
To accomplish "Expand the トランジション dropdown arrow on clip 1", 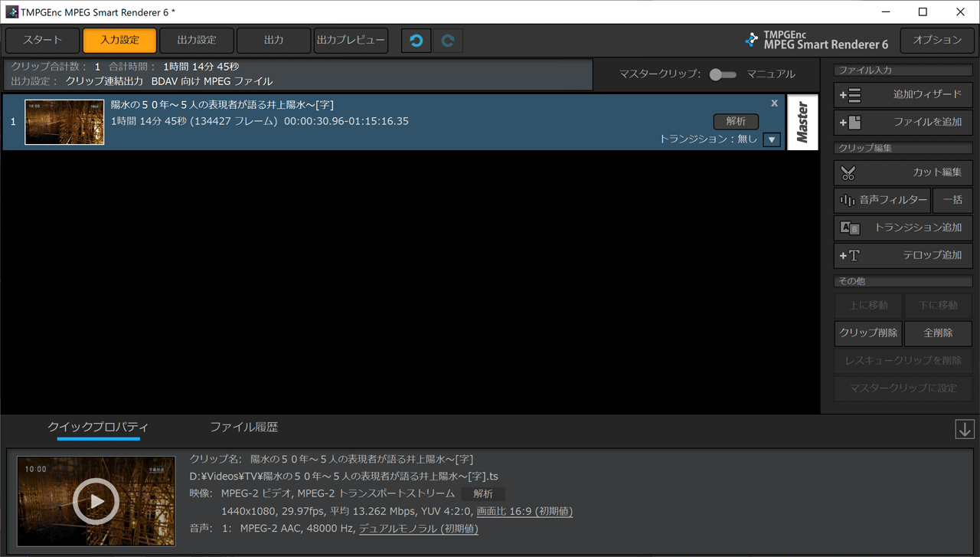I will pos(772,139).
